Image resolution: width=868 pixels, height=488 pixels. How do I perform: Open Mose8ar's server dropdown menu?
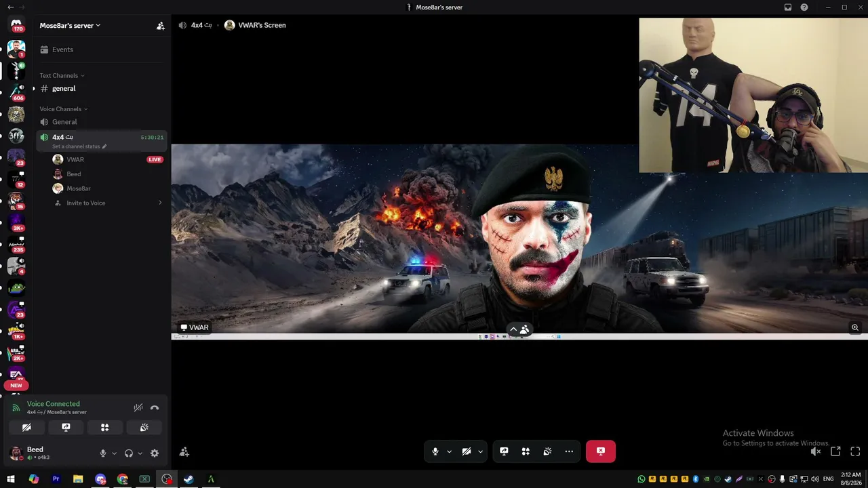tap(71, 26)
